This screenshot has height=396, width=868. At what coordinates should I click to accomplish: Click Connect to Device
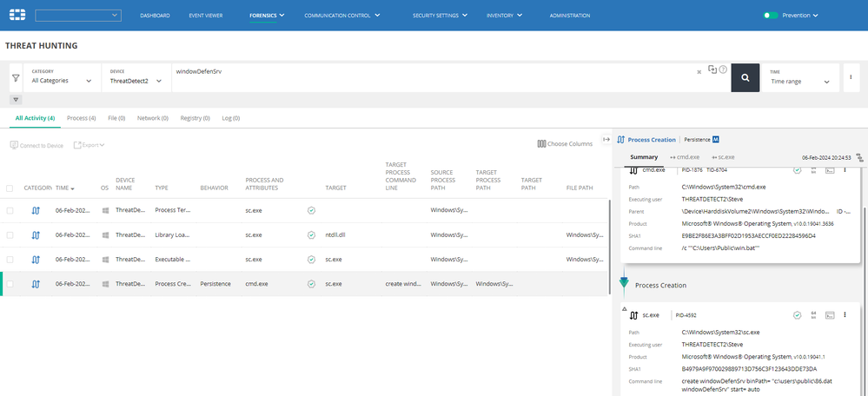tap(36, 145)
